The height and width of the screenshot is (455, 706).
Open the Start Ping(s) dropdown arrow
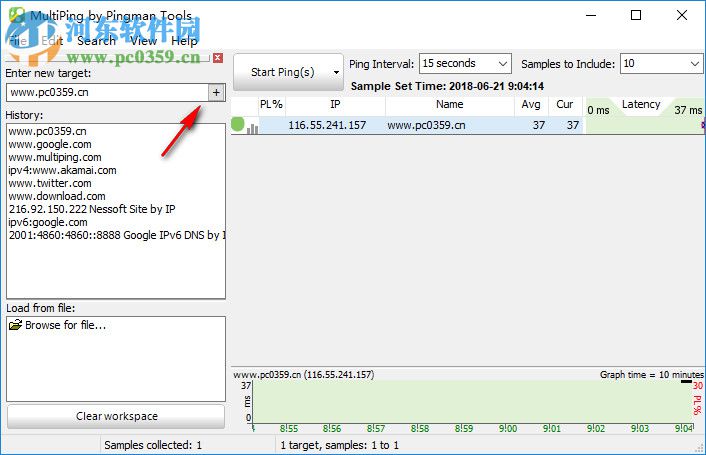click(x=336, y=72)
